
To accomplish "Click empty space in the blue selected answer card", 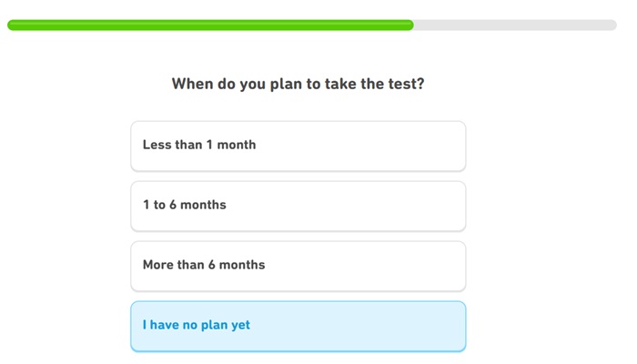I will click(382, 326).
